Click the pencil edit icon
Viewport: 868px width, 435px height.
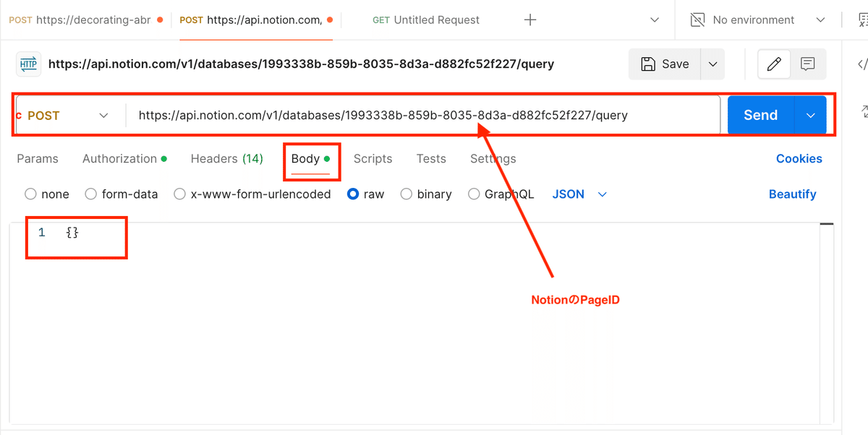tap(774, 64)
